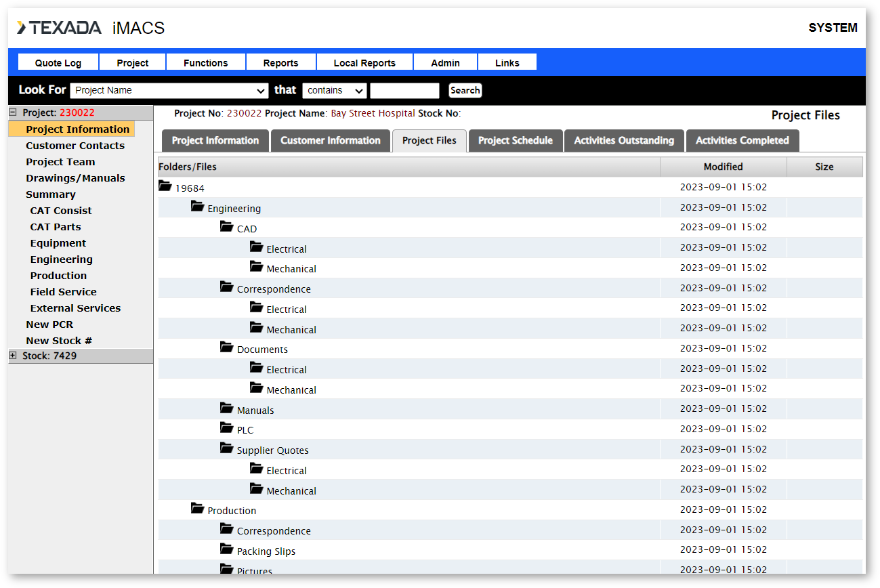Click the Modified column header
Viewport: 880px width, 588px height.
tap(723, 167)
